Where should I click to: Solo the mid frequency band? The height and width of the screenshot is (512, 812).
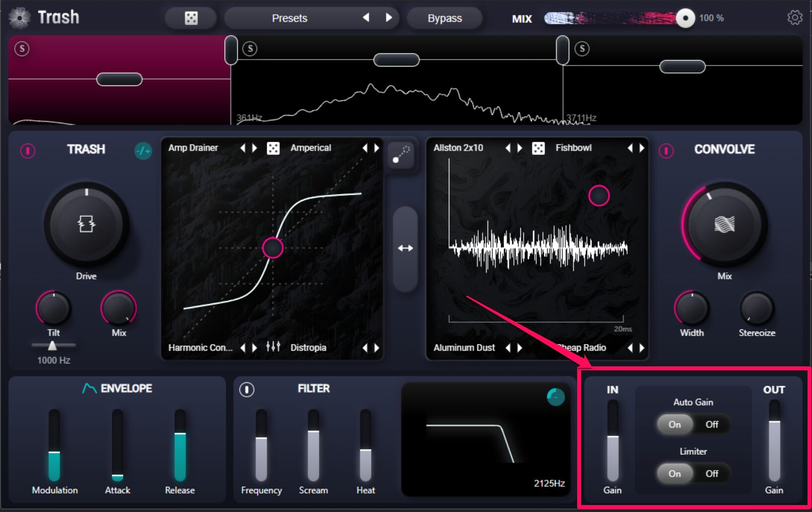pos(250,48)
